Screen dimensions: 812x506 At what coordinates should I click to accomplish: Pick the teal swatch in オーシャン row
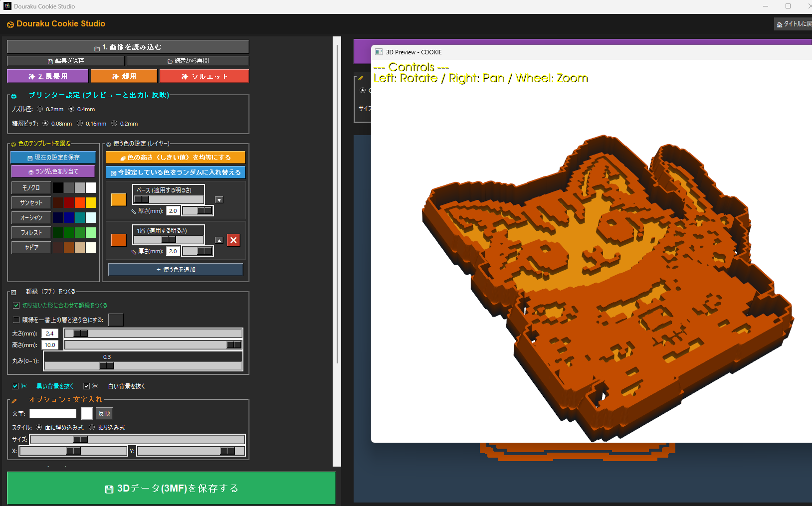[80, 218]
